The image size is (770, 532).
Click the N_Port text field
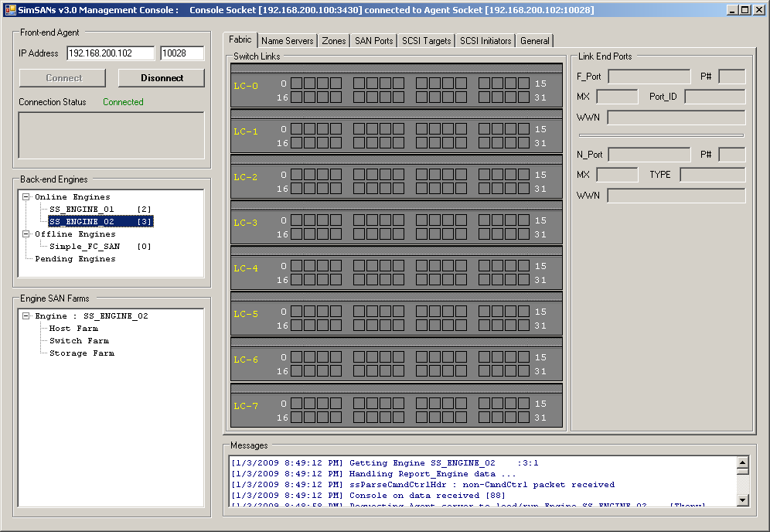tap(649, 155)
